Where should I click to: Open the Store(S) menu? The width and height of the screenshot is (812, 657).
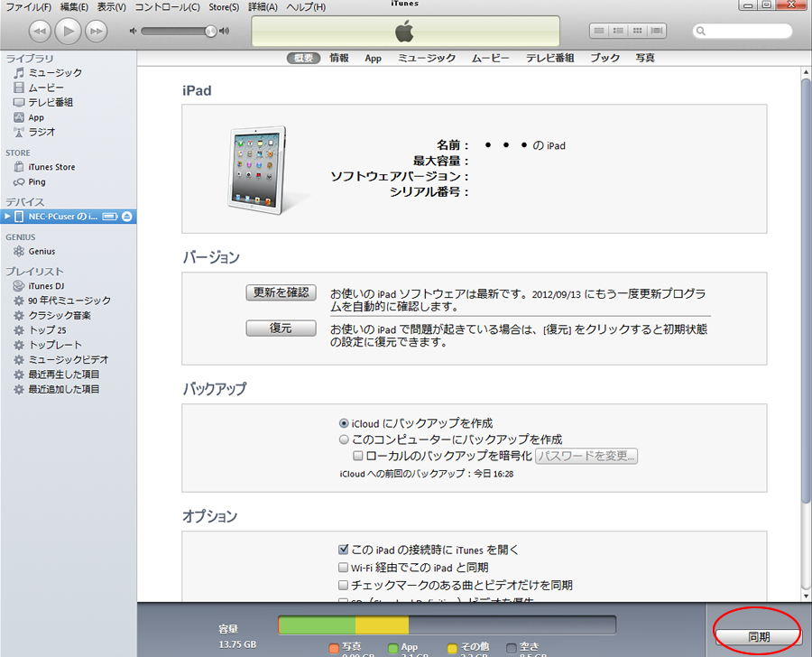pos(225,6)
